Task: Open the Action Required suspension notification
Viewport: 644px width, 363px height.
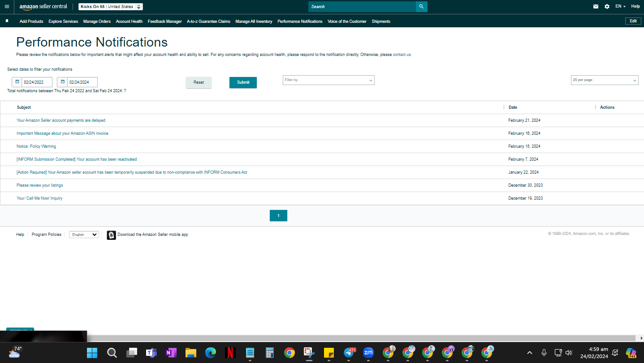Action: tap(132, 172)
